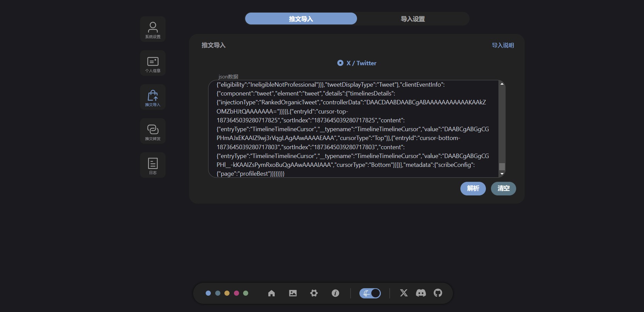Open 系统设置 in the sidebar
Image resolution: width=644 pixels, height=312 pixels.
pyautogui.click(x=153, y=30)
